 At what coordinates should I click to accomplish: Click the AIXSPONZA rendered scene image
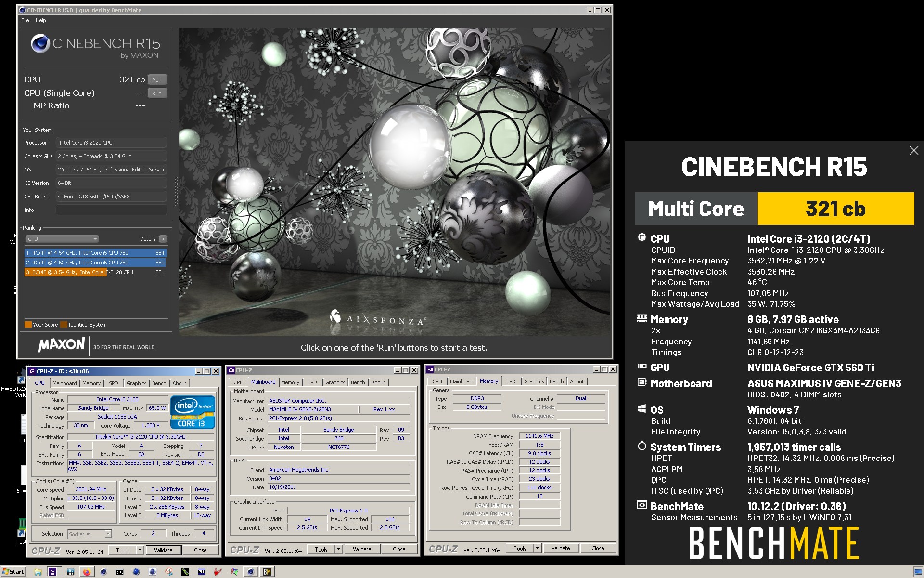pos(395,182)
